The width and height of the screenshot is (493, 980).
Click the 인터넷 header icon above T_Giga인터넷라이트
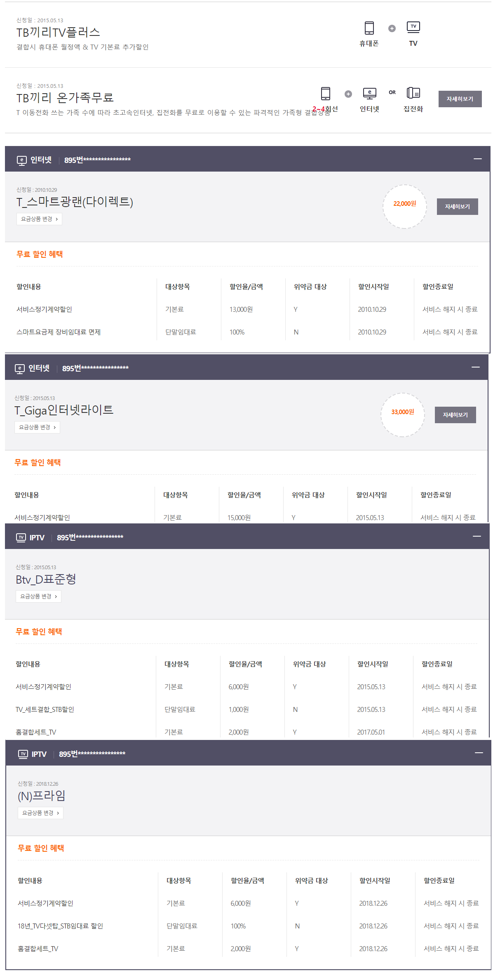tap(19, 369)
